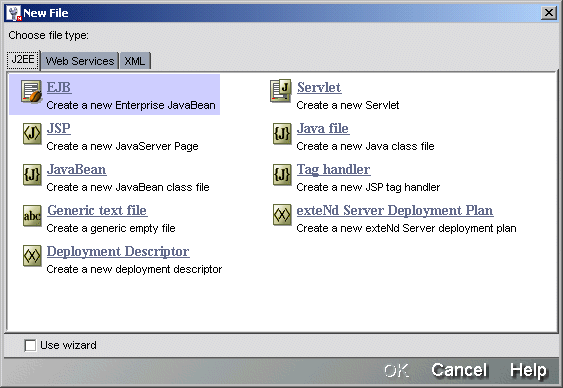Select 'Create a new Java class file' text
This screenshot has width=563, height=388.
tap(365, 146)
